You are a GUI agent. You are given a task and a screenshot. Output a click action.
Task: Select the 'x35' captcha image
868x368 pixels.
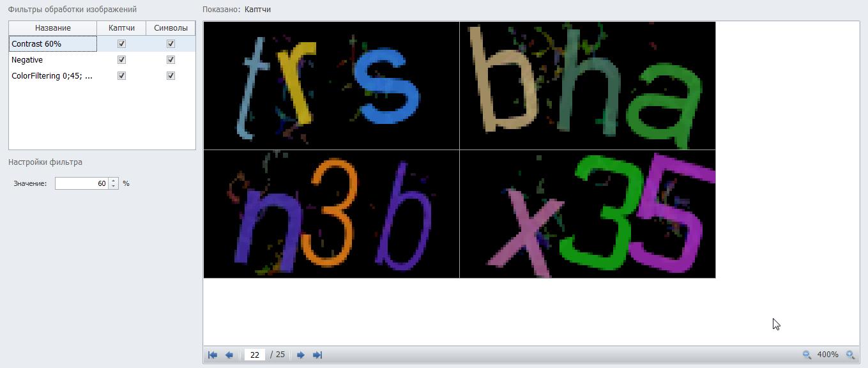[x=588, y=214]
